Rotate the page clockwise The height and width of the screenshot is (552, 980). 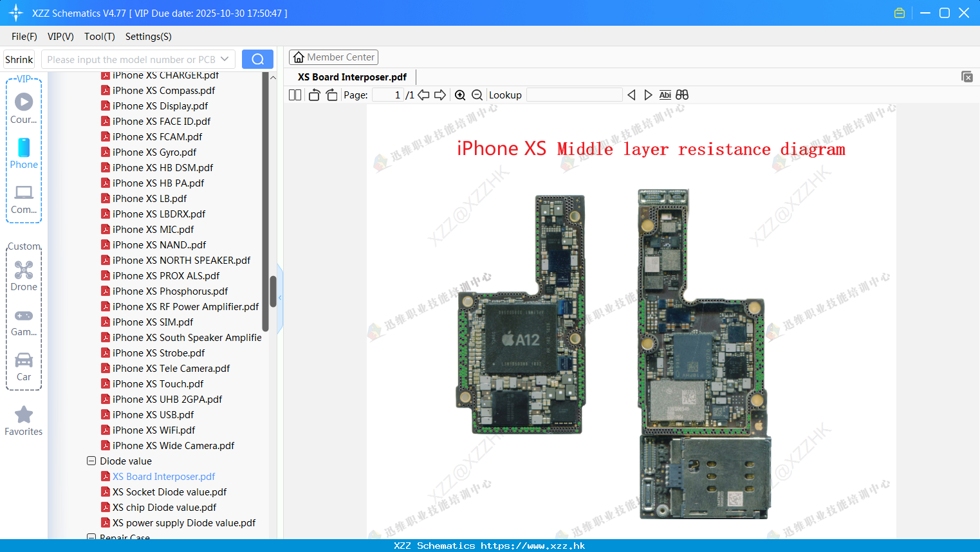tap(331, 95)
